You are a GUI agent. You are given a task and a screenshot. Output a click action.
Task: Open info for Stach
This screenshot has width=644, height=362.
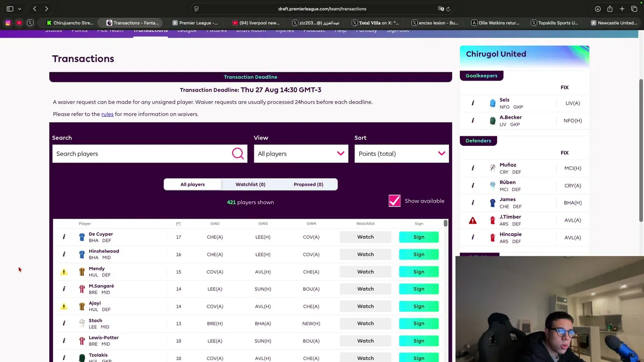point(64,323)
